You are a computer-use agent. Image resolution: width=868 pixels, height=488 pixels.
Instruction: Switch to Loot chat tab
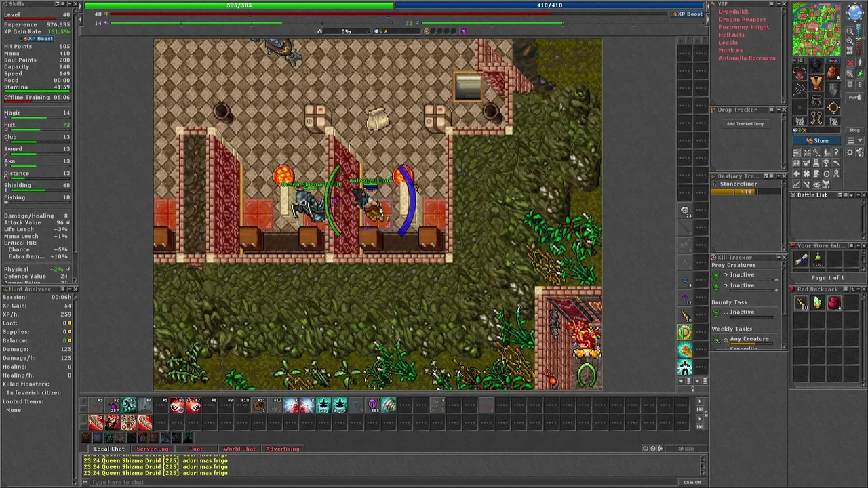pyautogui.click(x=196, y=449)
